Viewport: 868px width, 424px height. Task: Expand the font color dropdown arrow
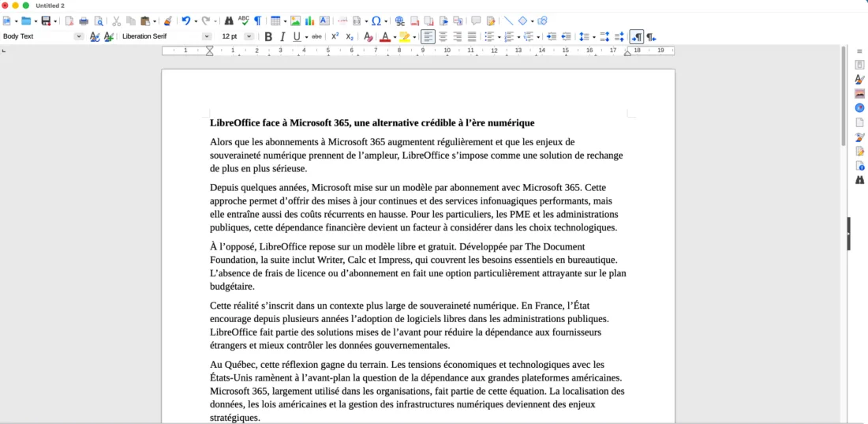tap(395, 36)
